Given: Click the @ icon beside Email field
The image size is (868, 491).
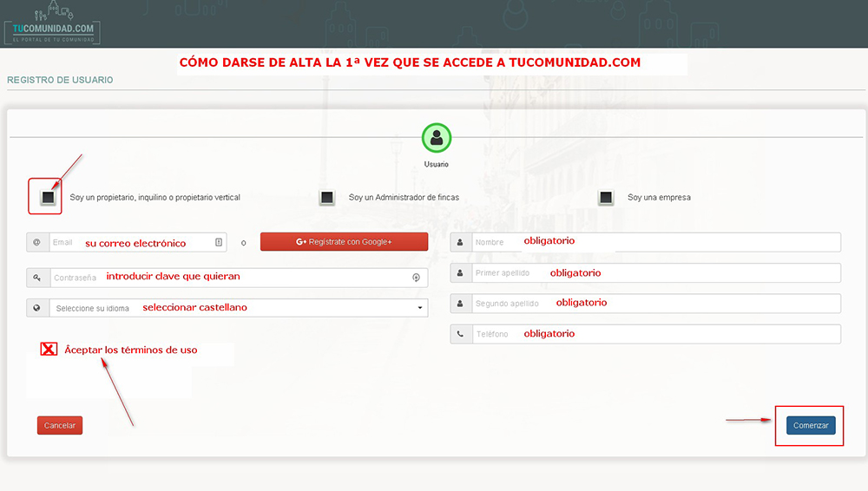Looking at the screenshot, I should [x=37, y=242].
